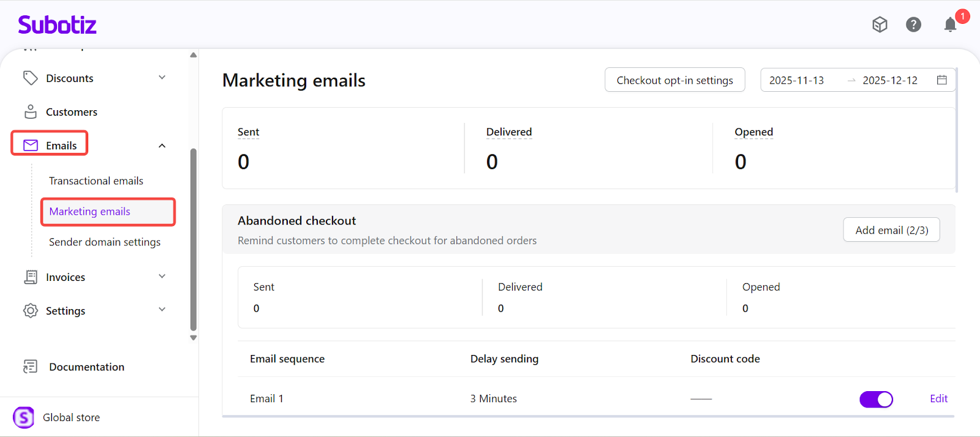The height and width of the screenshot is (437, 980).
Task: Expand the Discounts menu chevron
Action: click(x=162, y=78)
